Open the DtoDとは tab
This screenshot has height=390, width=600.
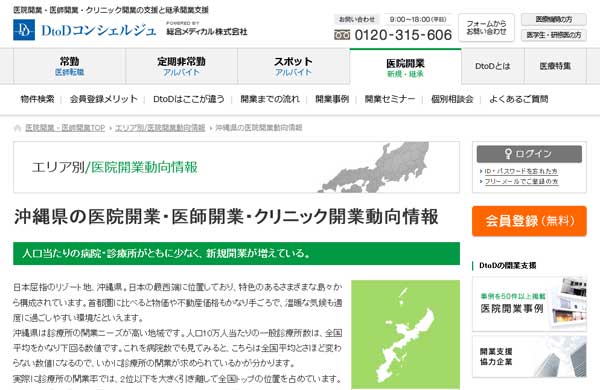492,66
